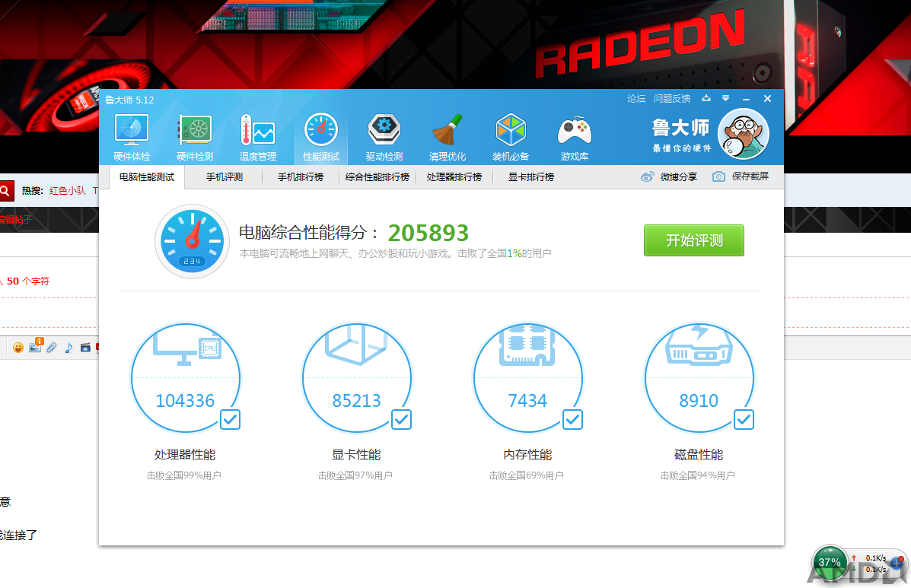Click the 处理器性能 label

coord(185,454)
